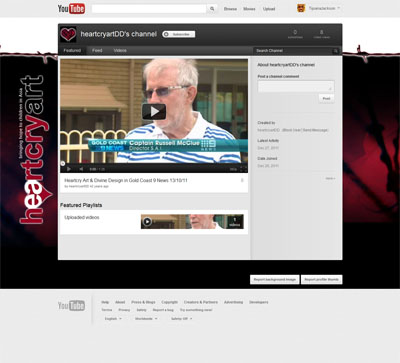Viewport: 400px width, 363px height.
Task: Click the Creators & Partners footer link
Action: click(x=201, y=302)
